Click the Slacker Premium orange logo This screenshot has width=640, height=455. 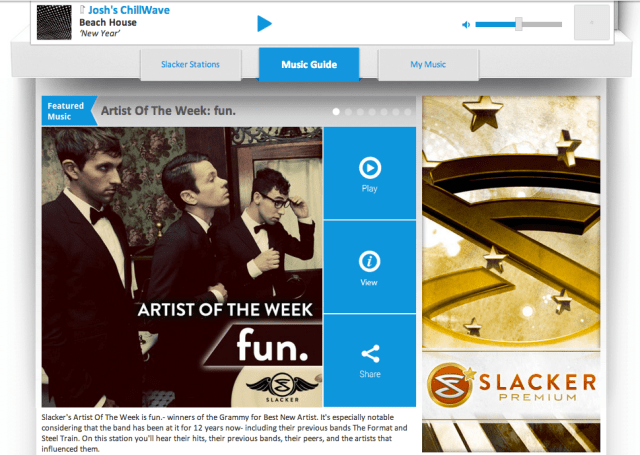click(x=450, y=385)
